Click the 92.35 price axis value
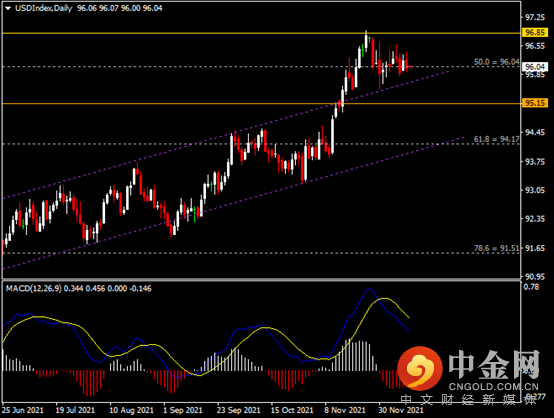Screen dimensions: 554x418 pyautogui.click(x=535, y=219)
